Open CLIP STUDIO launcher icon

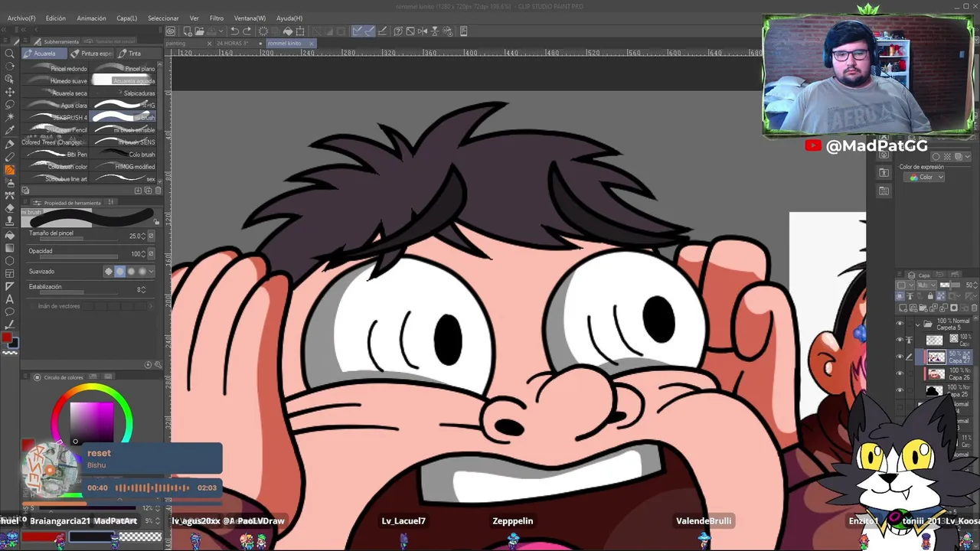coord(171,31)
